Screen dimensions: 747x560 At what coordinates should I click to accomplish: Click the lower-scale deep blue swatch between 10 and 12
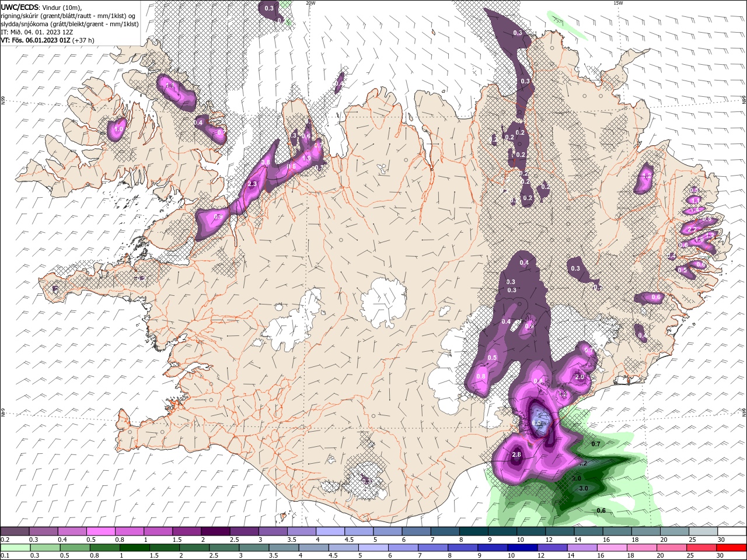point(522,548)
